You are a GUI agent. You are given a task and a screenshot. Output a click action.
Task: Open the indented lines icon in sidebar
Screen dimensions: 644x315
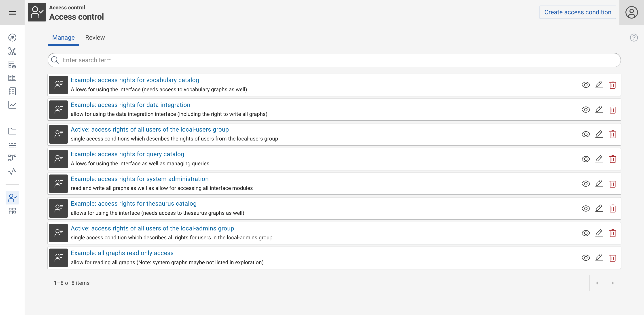pos(12,145)
